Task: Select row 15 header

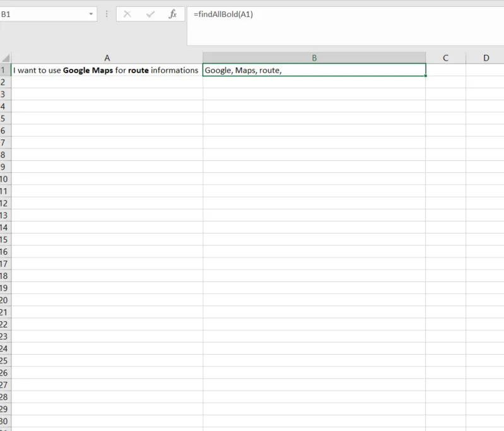Action: [x=5, y=240]
